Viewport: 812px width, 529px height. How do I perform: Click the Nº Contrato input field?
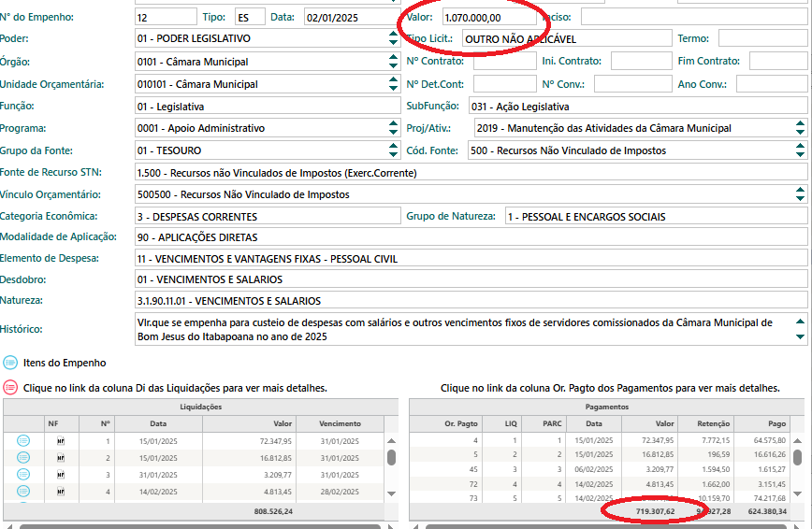click(500, 62)
